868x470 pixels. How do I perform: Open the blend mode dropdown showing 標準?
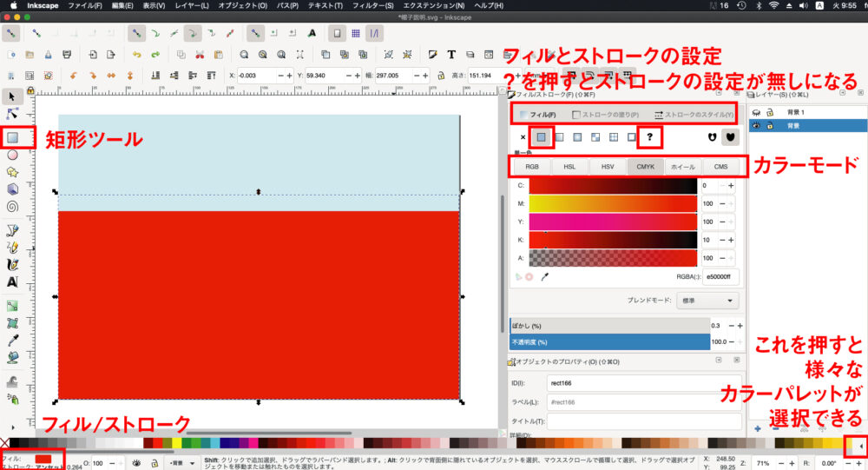pyautogui.click(x=709, y=300)
